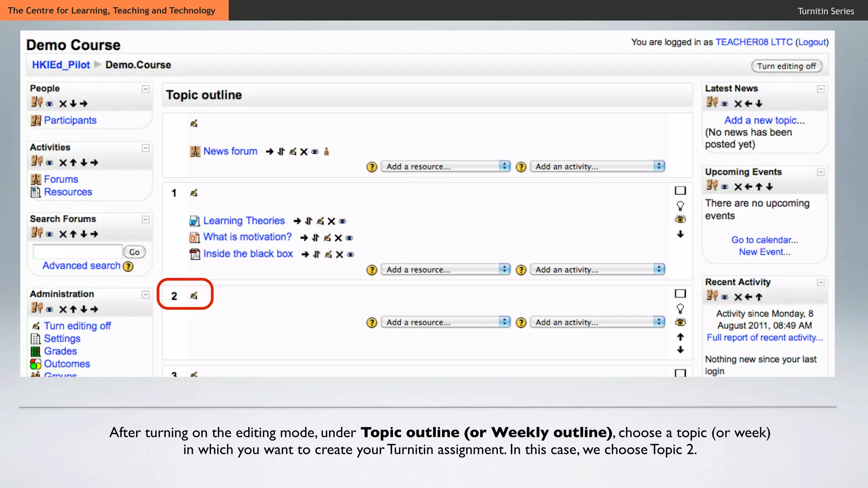This screenshot has height=488, width=868.
Task: Click the Logout link
Action: [812, 42]
